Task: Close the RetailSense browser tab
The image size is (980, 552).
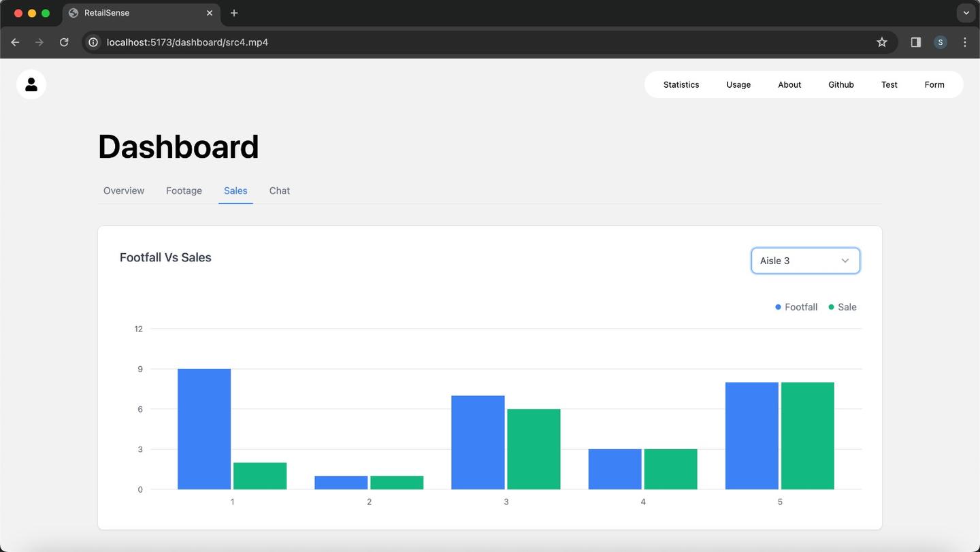Action: coord(210,13)
